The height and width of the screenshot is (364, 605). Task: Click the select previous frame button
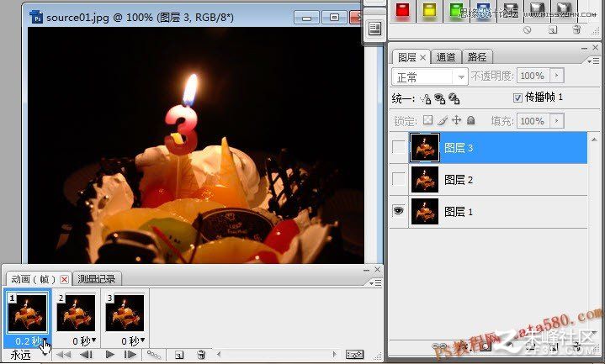point(86,355)
